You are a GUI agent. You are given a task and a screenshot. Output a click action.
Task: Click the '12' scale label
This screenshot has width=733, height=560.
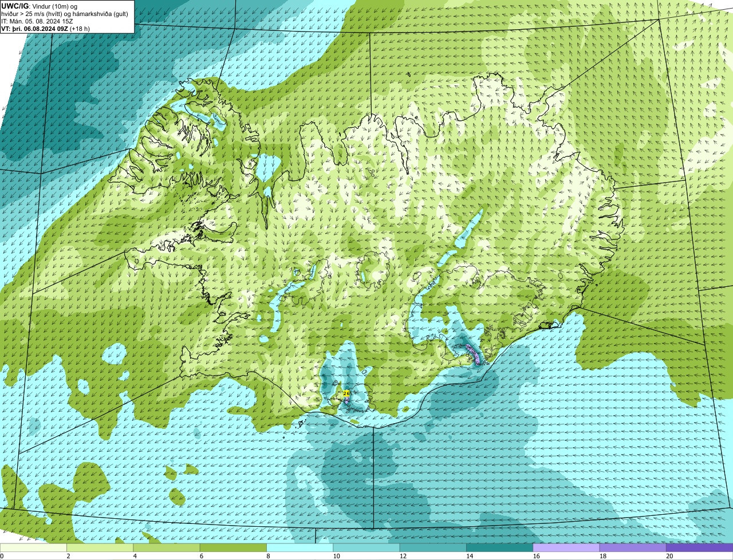point(403,556)
